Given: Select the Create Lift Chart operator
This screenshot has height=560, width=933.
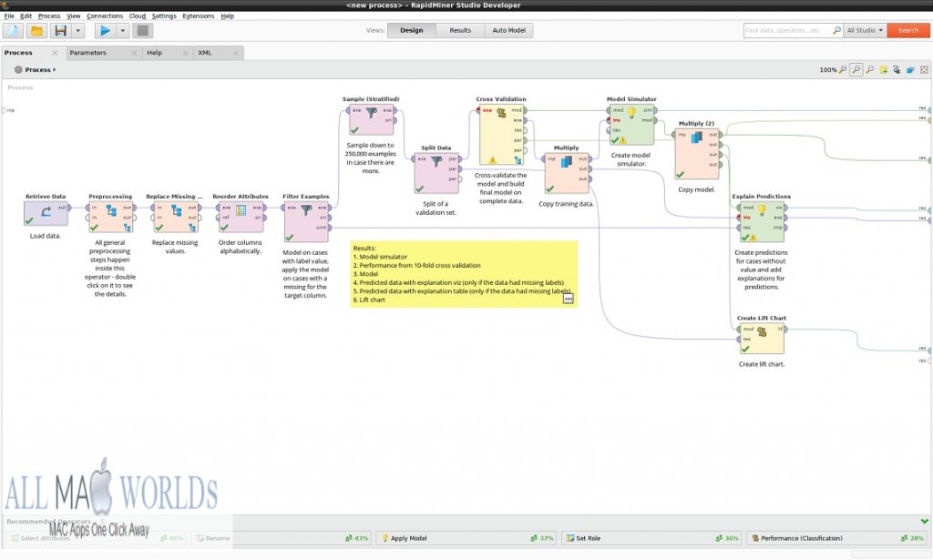Looking at the screenshot, I should 762,339.
